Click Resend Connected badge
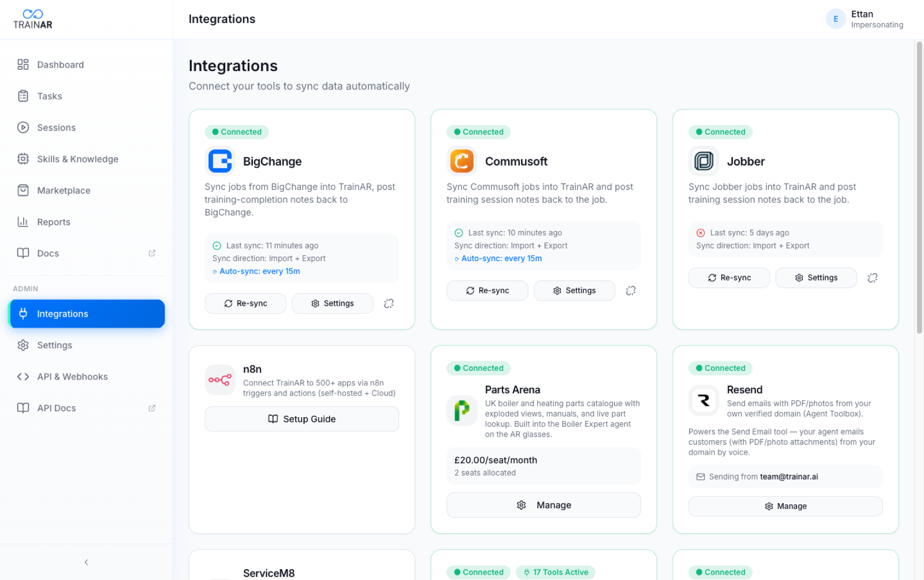 (720, 368)
